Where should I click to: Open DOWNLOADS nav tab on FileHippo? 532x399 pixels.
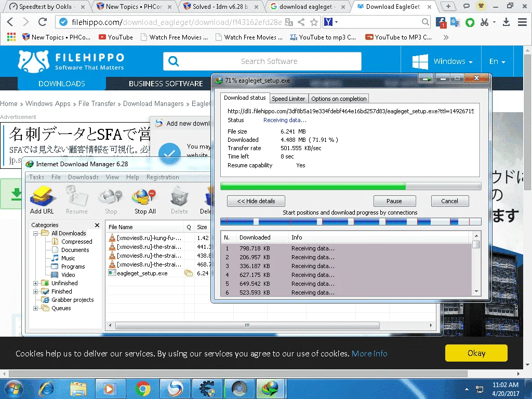point(62,84)
